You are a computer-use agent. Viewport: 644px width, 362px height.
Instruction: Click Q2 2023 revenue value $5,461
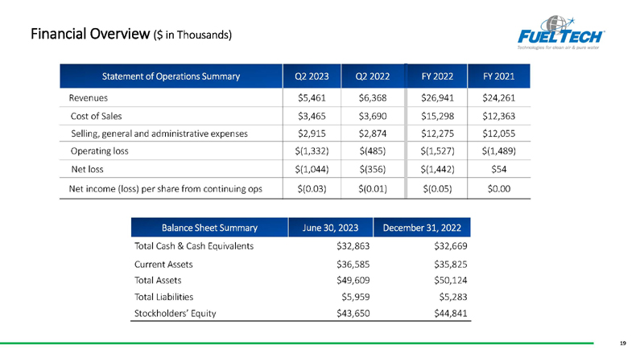point(312,98)
